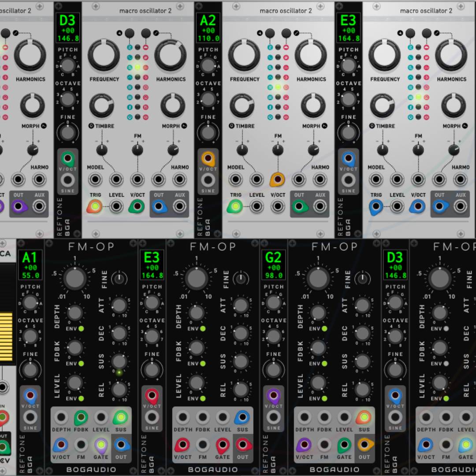Viewport: 476px width, 476px height.
Task: Click the orange TRIG jack on the macro oscillator
Action: 95,206
